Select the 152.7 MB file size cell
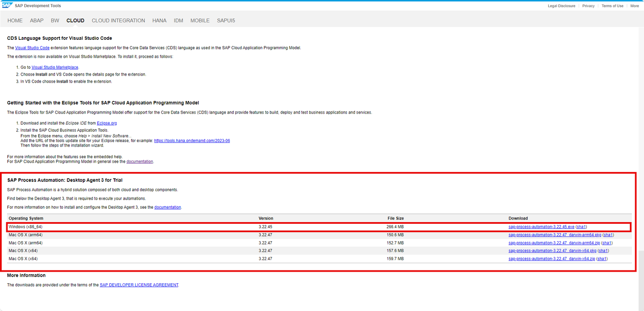This screenshot has height=311, width=644. pos(395,243)
